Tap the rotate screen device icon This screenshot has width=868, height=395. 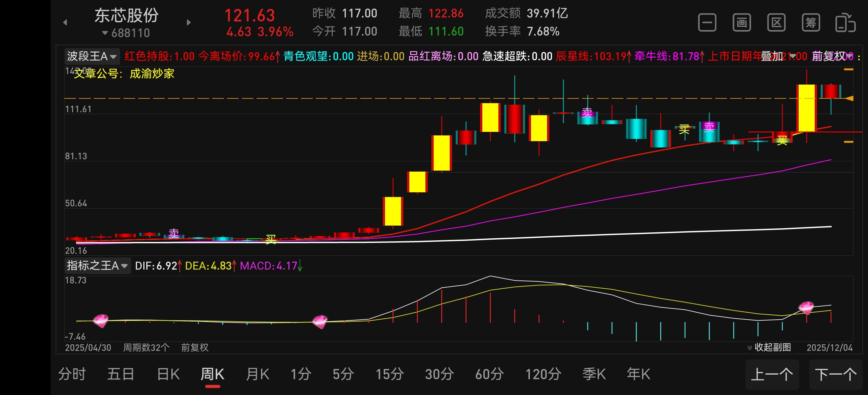point(845,23)
